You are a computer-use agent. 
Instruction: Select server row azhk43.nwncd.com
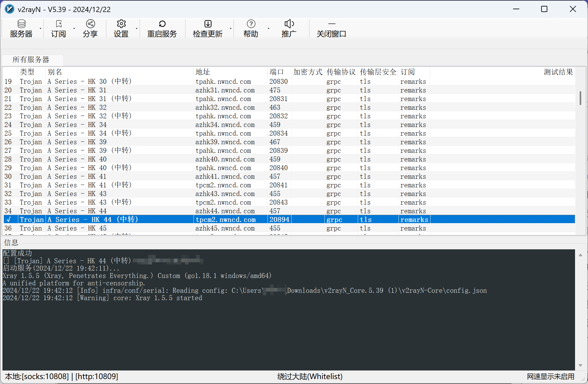[289, 194]
